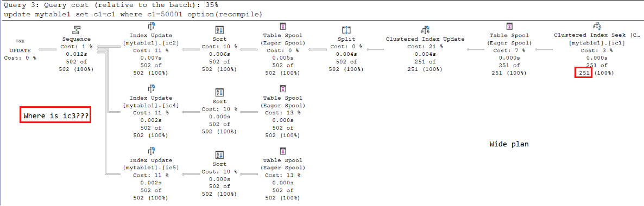The image size is (644, 206).
Task: Click the Sort icon feeding ic4
Action: click(x=219, y=92)
